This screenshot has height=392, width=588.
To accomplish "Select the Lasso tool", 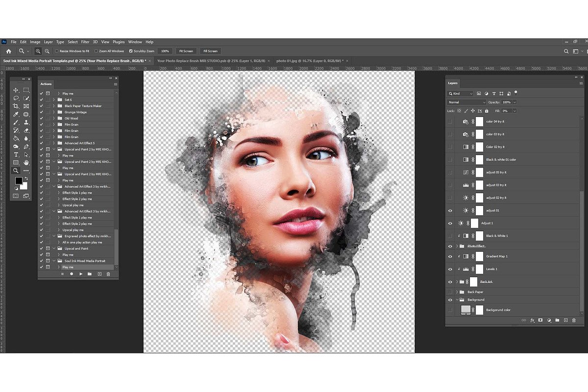I will coord(16,98).
